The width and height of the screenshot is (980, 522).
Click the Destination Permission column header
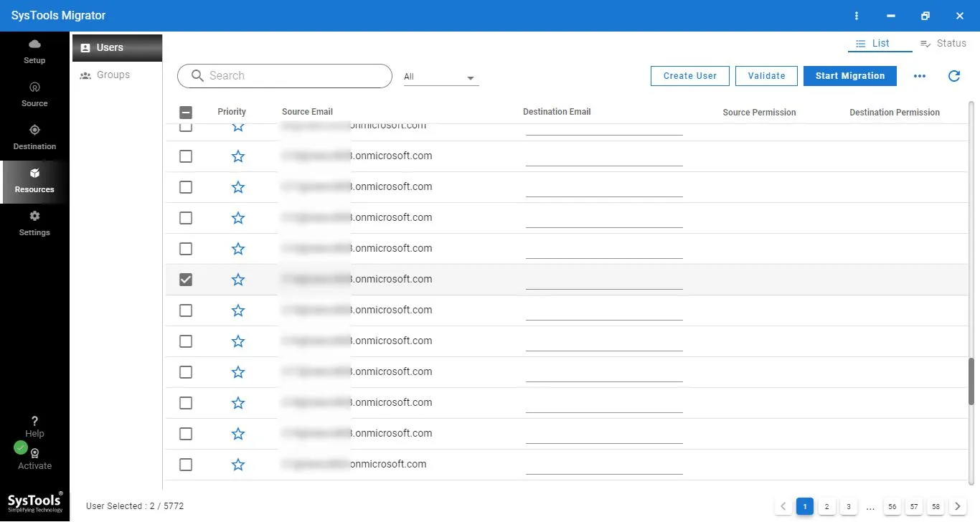point(895,113)
